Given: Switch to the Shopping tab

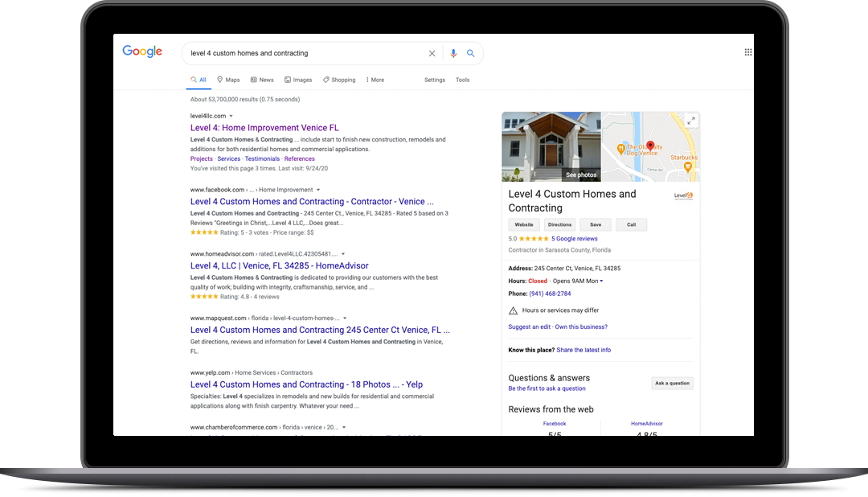Looking at the screenshot, I should pyautogui.click(x=339, y=80).
